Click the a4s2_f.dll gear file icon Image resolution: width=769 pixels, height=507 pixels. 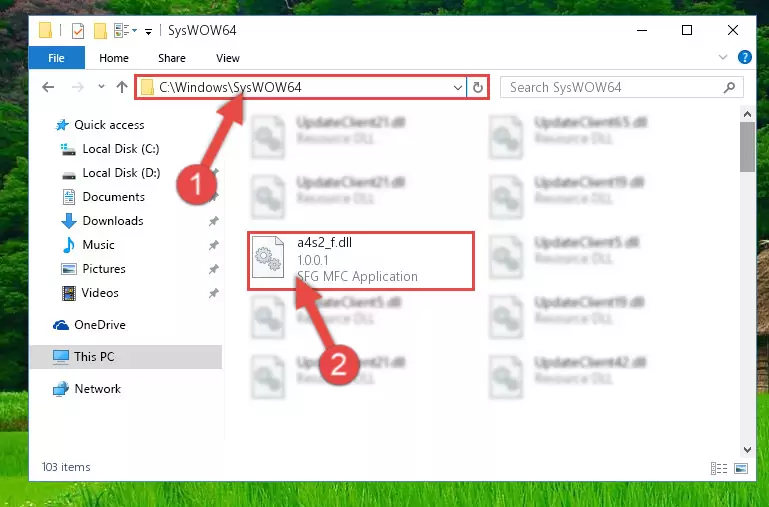click(268, 257)
